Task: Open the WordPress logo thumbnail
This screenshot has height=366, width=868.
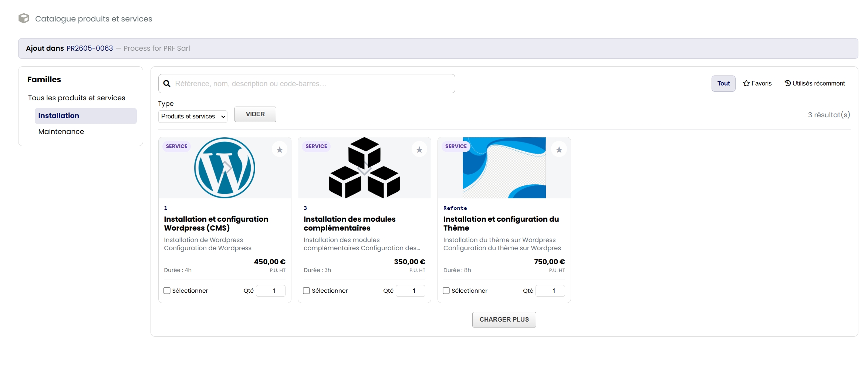Action: point(225,168)
